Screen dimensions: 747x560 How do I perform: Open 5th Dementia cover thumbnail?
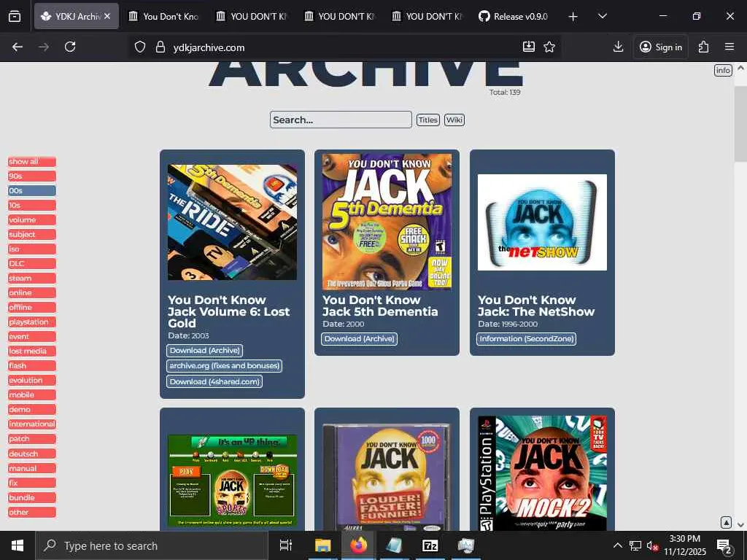click(387, 222)
